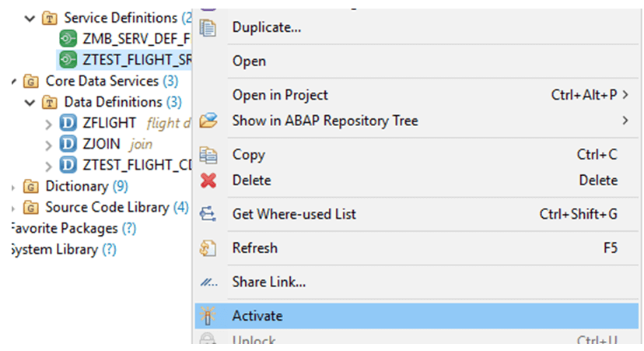
Task: Click the Show in ABAP Repository Tree folder icon
Action: pyautogui.click(x=208, y=121)
